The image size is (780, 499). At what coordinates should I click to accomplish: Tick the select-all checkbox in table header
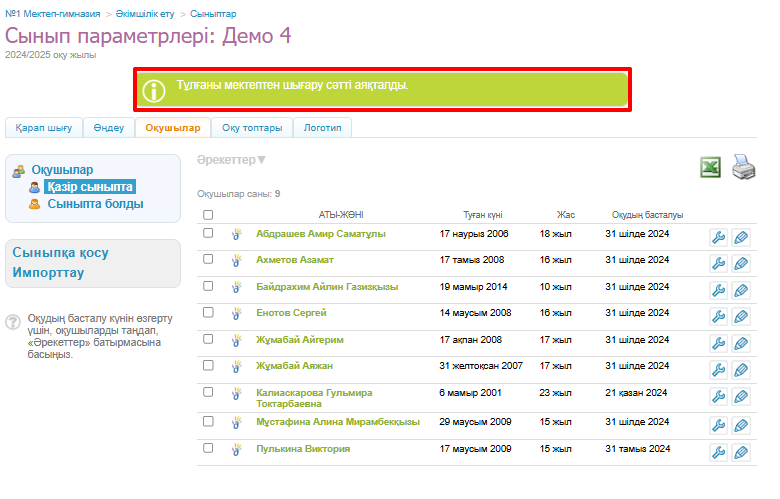208,215
